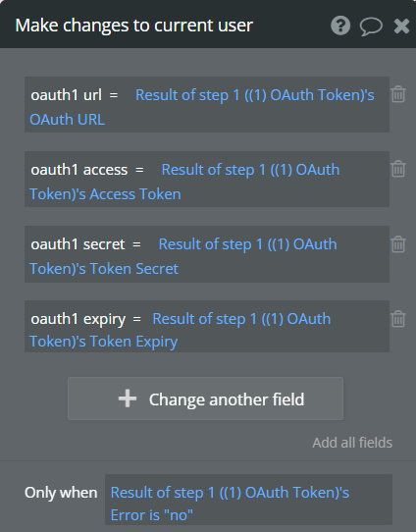This screenshot has width=416, height=532.
Task: Open the comment speech bubble icon
Action: click(x=371, y=27)
